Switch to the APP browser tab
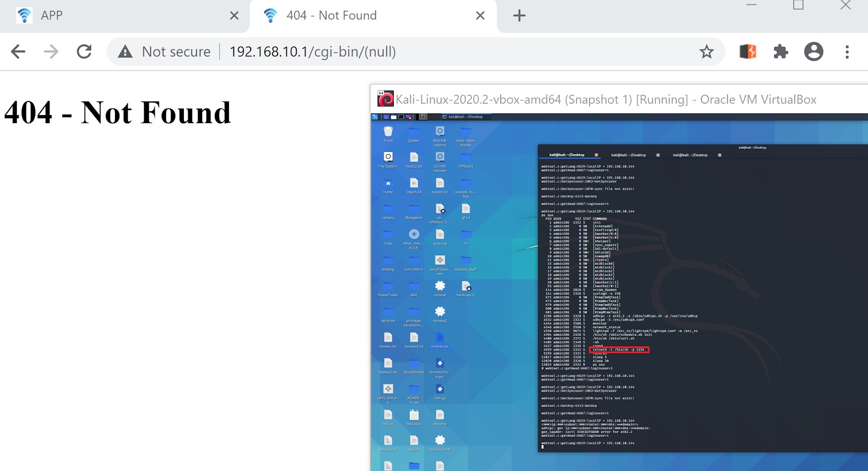Image resolution: width=868 pixels, height=471 pixels. pyautogui.click(x=125, y=16)
